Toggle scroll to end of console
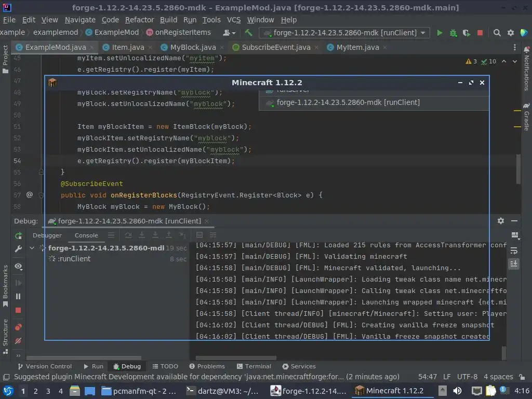The height and width of the screenshot is (399, 532). coord(514,263)
